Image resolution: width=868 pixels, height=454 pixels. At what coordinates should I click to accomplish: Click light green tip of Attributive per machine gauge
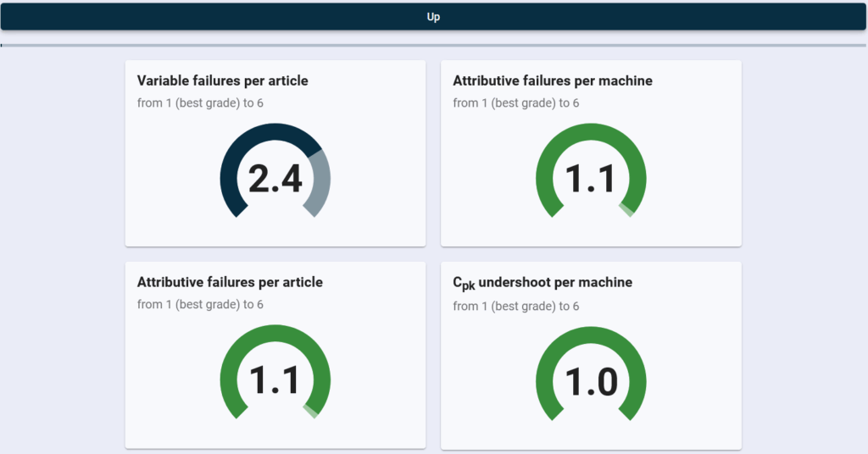[626, 210]
